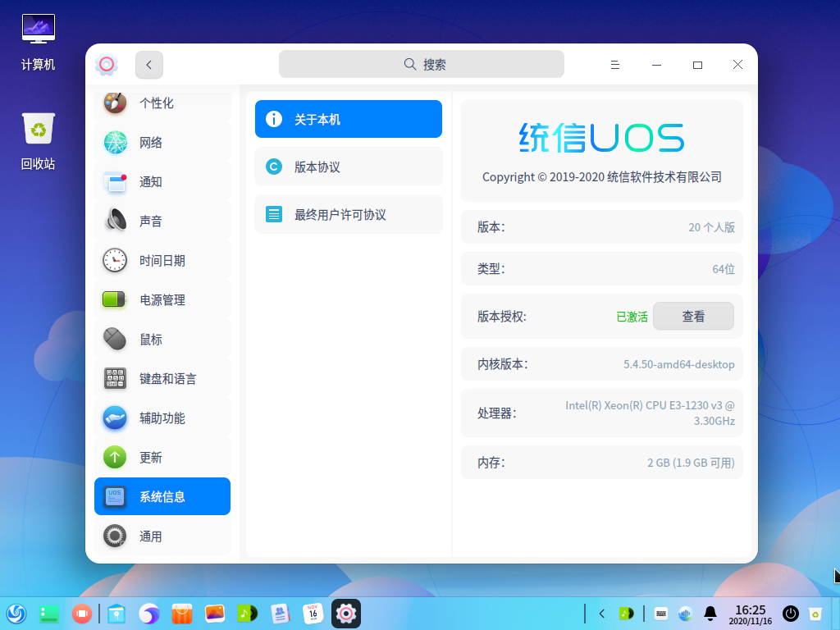Click the Control Center gear in the taskbar

click(346, 614)
